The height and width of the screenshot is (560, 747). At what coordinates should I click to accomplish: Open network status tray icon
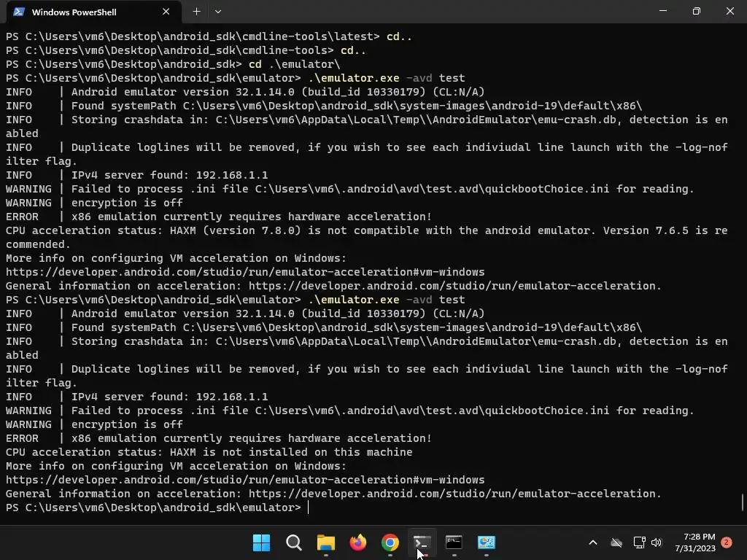point(639,542)
